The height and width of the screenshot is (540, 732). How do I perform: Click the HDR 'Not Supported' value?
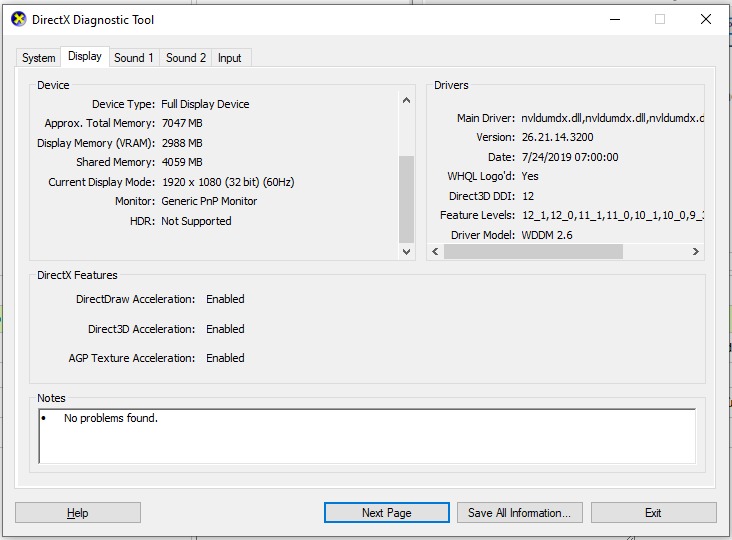(196, 221)
